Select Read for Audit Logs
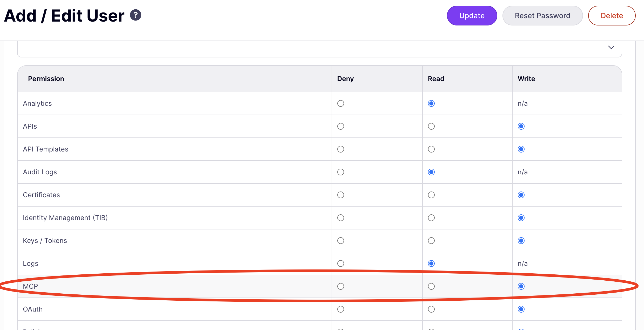 431,172
